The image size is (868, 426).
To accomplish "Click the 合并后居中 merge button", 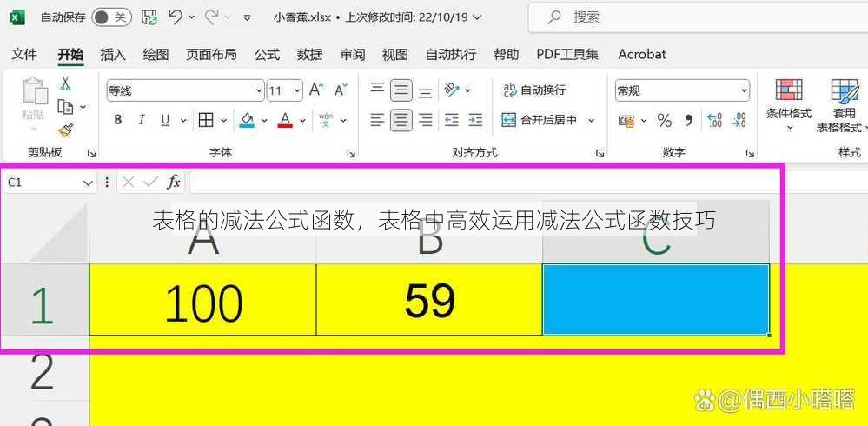I will pos(540,120).
